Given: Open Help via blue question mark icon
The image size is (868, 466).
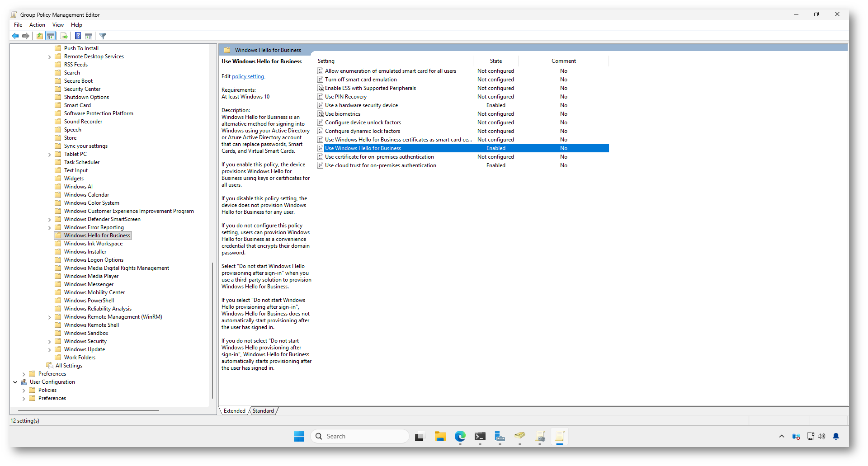Looking at the screenshot, I should pyautogui.click(x=78, y=36).
